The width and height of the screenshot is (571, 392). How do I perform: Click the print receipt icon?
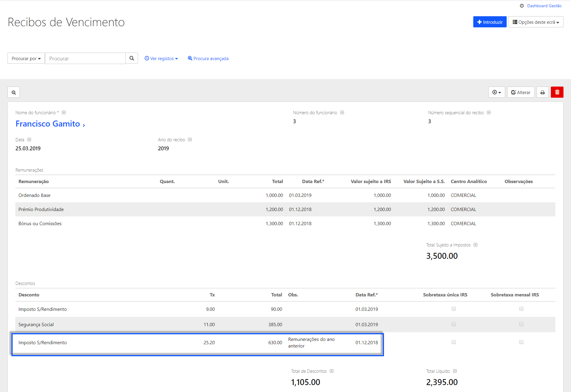[542, 92]
